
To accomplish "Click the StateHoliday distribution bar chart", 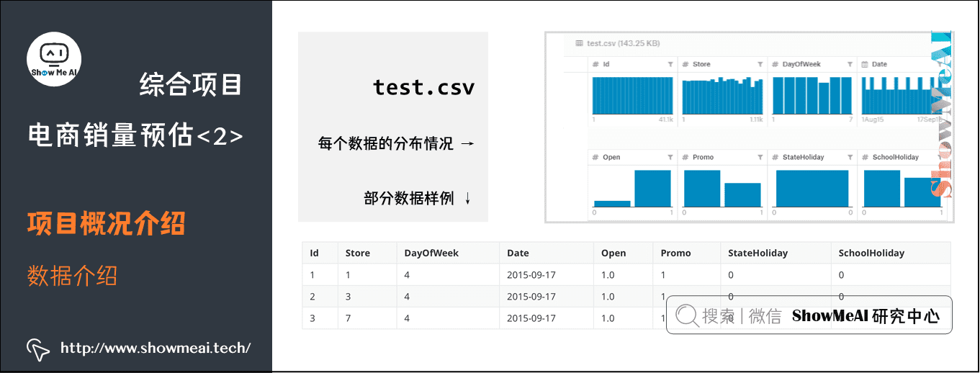I will tap(812, 189).
